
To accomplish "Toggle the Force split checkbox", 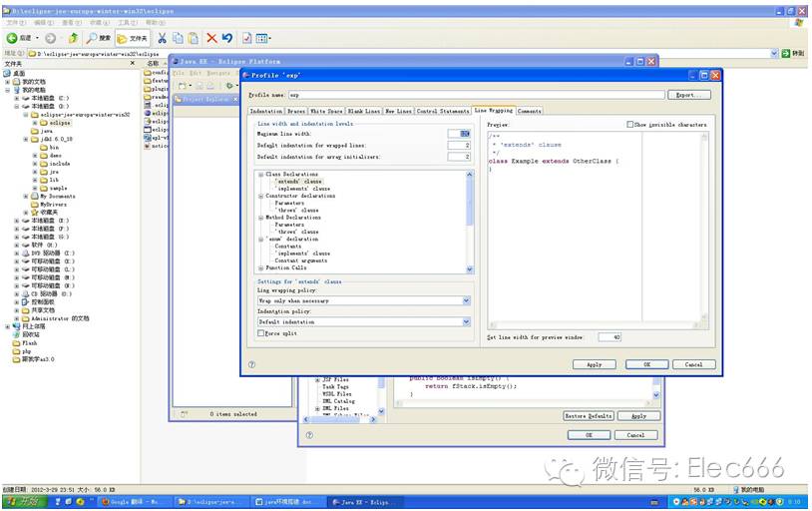I will (x=261, y=333).
